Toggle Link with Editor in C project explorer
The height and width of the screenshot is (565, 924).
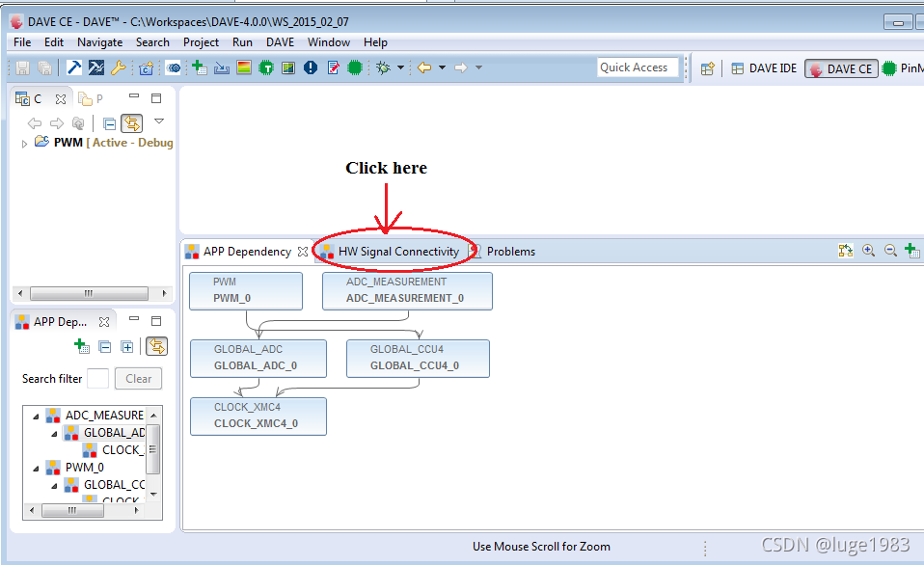pos(132,123)
